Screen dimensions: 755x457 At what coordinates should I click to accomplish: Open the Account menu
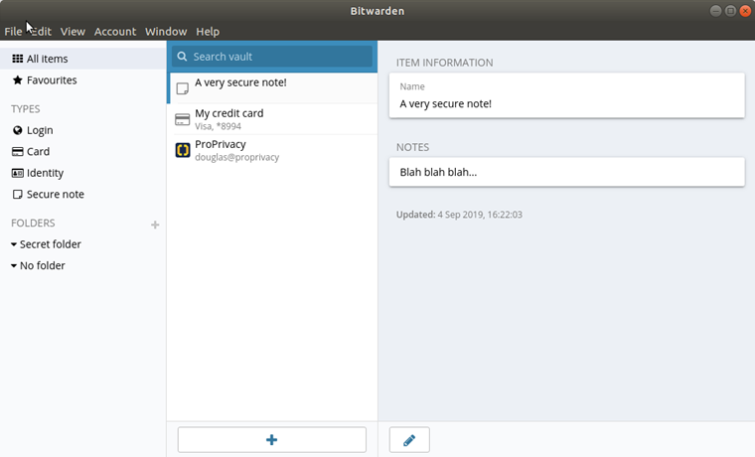115,31
